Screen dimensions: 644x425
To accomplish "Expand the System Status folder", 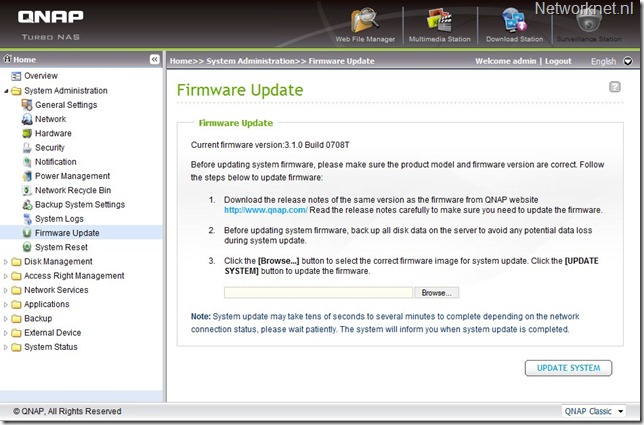I will point(6,347).
